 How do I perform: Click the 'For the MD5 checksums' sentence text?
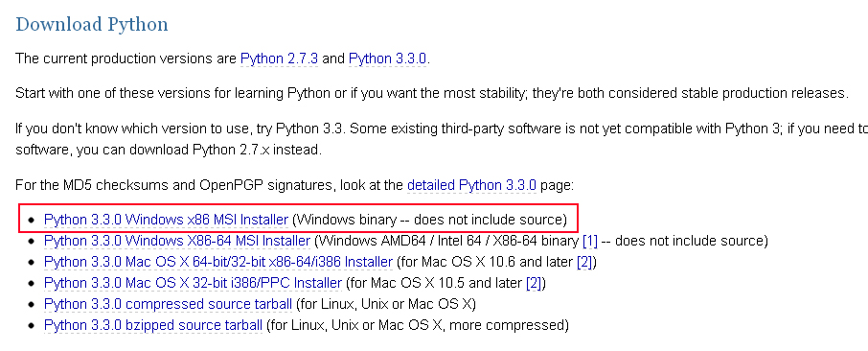209,185
